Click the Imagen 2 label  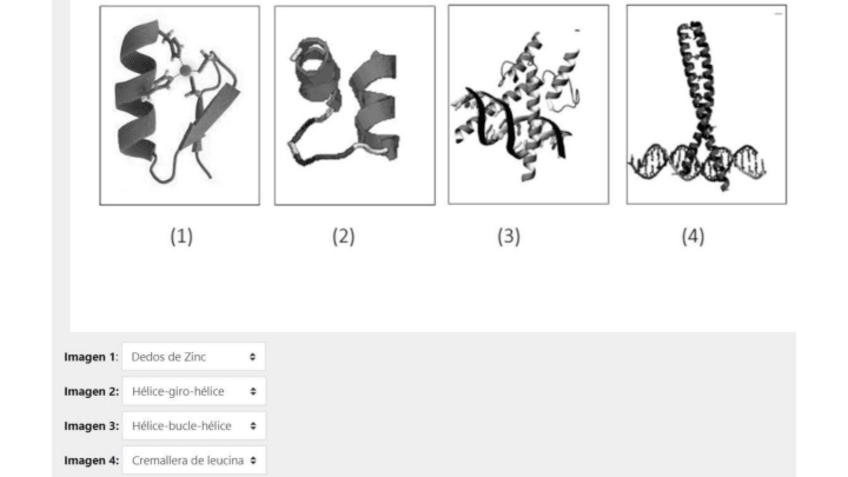pyautogui.click(x=91, y=392)
